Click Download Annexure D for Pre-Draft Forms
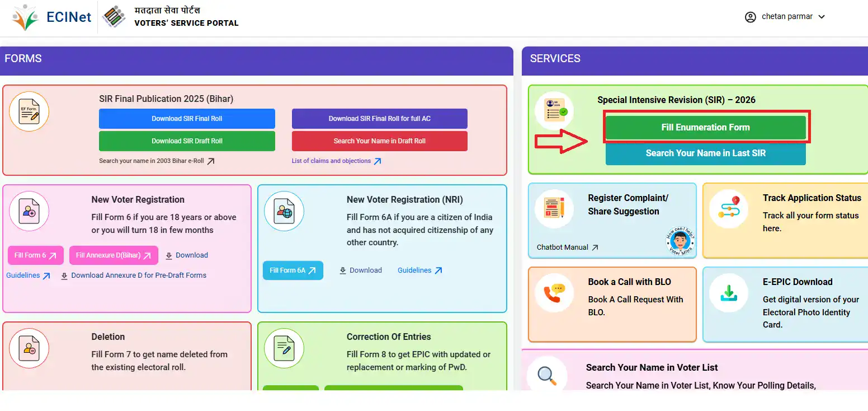868x411 pixels. pyautogui.click(x=134, y=275)
